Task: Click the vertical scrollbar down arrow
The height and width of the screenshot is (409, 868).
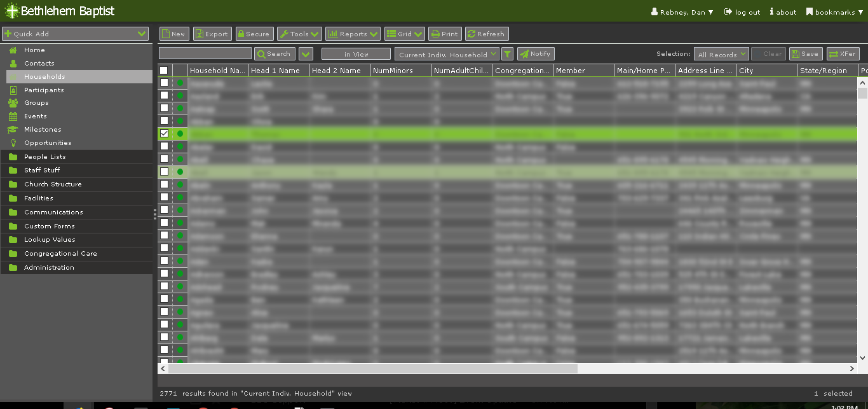Action: coord(862,359)
